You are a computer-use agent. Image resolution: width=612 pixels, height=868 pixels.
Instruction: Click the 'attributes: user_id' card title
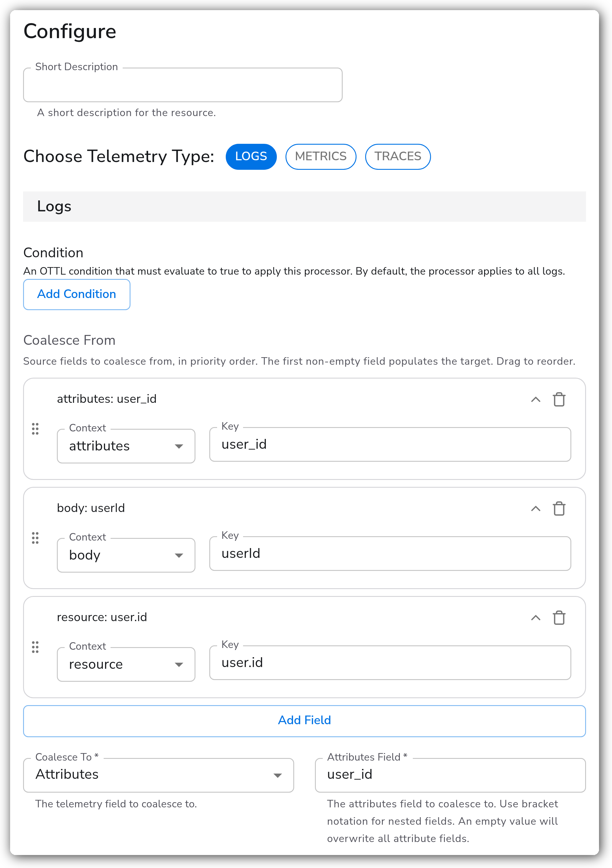pyautogui.click(x=107, y=399)
